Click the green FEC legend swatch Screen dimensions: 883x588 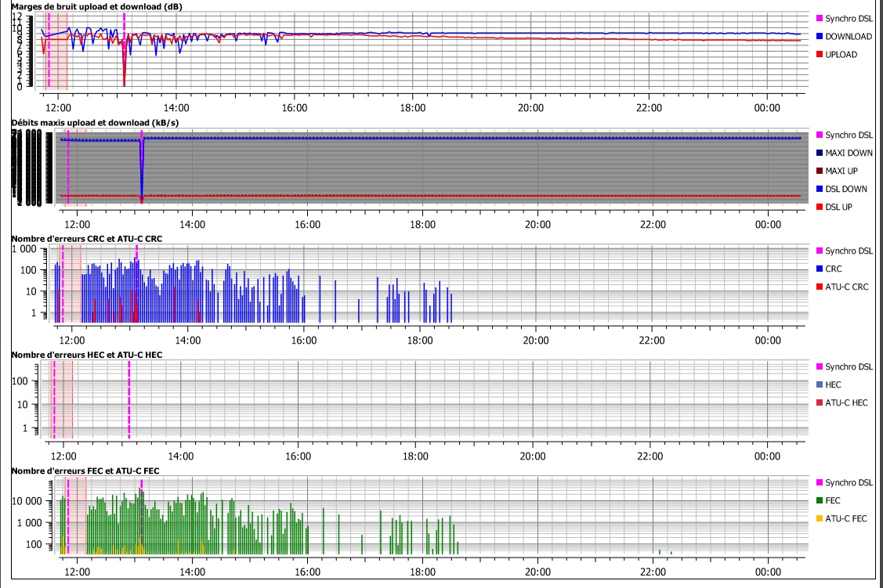[x=820, y=500]
